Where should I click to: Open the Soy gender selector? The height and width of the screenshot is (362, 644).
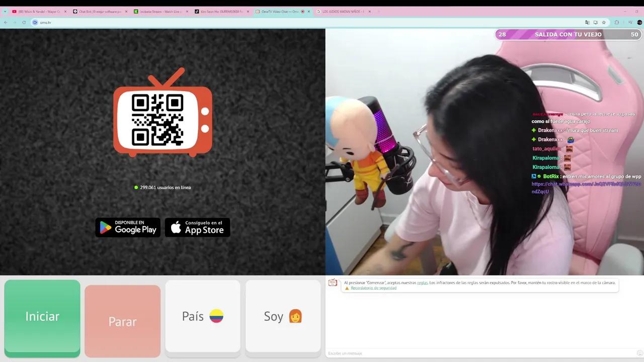283,317
